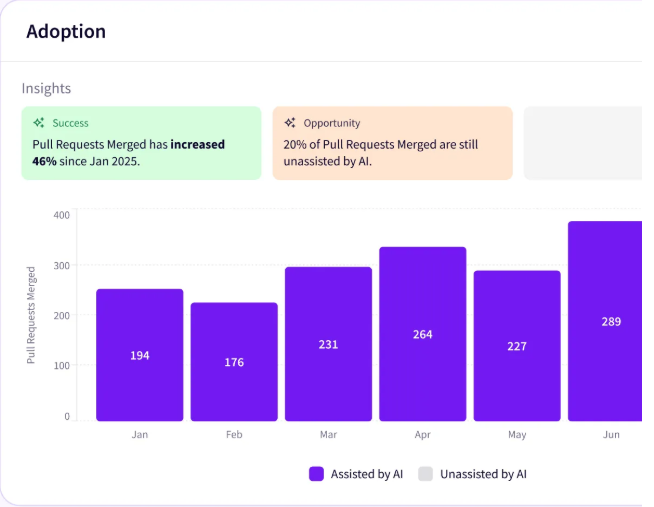Screen dimensions: 654x507
Task: Open the Opportunity insight card
Action: coord(392,143)
